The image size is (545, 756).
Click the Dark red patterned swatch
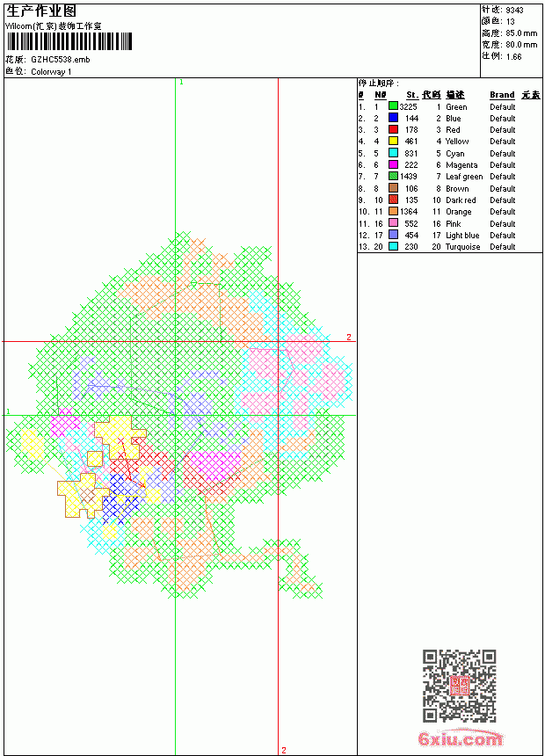[393, 200]
